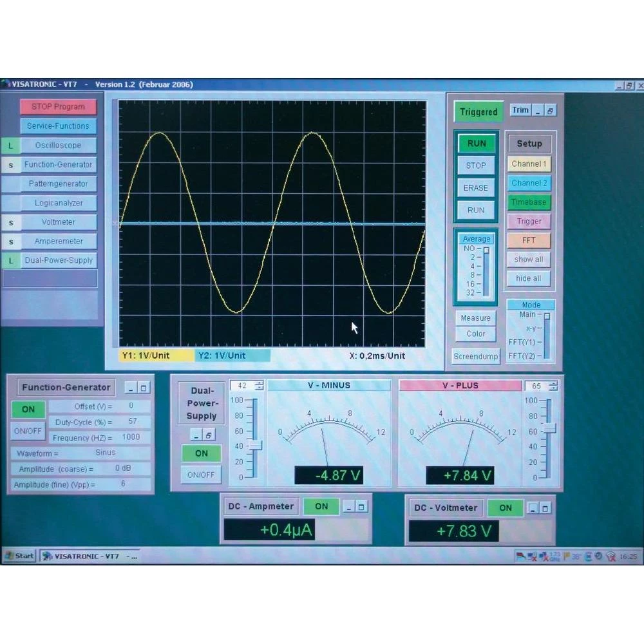Click the STOP Program button
Viewport: 644px width, 644px height.
pos(58,107)
